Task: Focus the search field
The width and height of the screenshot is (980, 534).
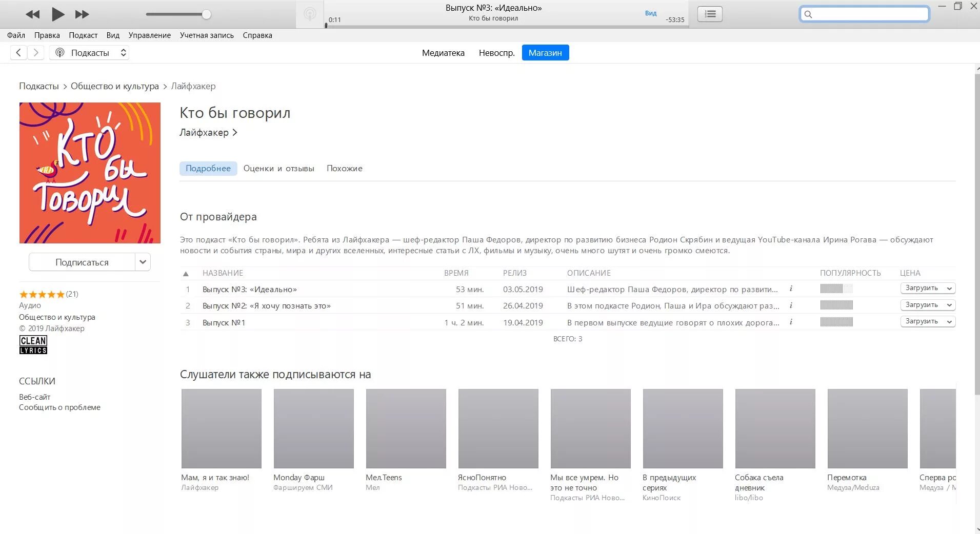Action: [x=865, y=14]
